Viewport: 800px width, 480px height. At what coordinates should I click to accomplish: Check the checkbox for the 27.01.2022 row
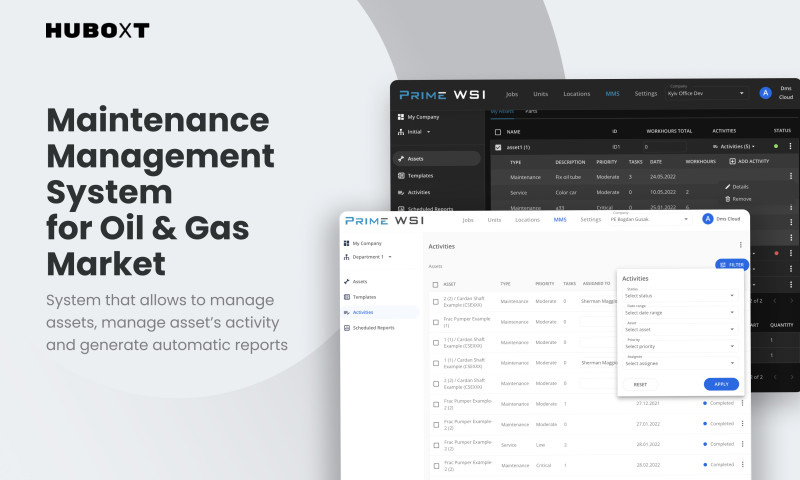pyautogui.click(x=436, y=425)
